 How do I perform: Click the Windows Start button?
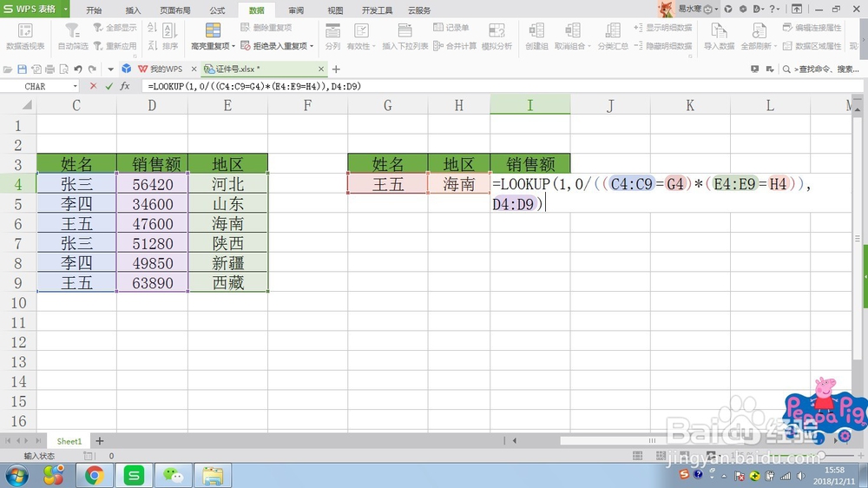16,476
